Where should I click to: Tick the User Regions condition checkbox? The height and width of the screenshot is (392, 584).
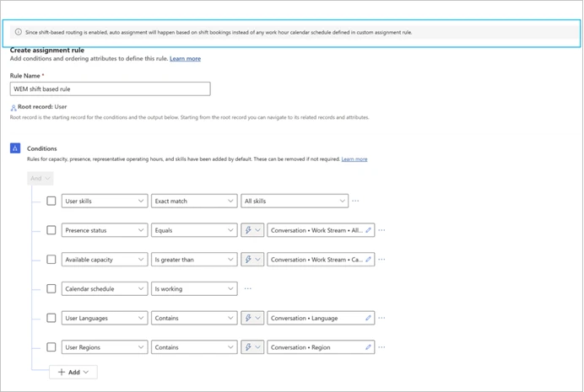pos(51,347)
